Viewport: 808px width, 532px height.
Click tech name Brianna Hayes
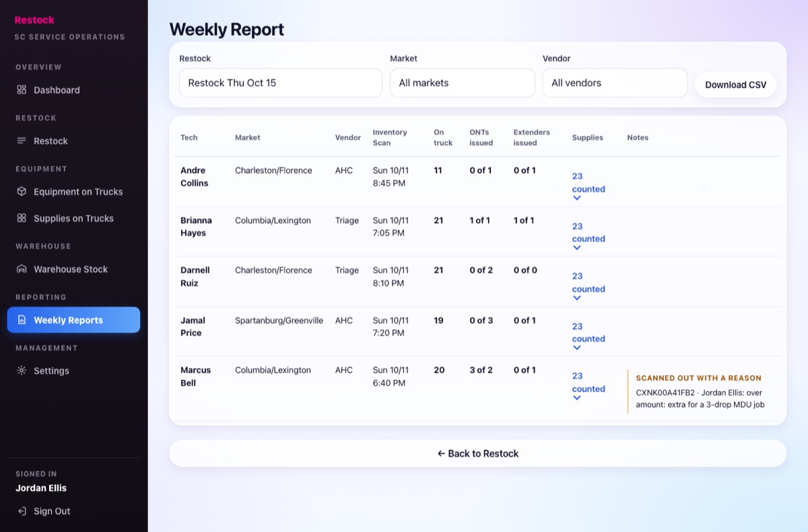[196, 226]
